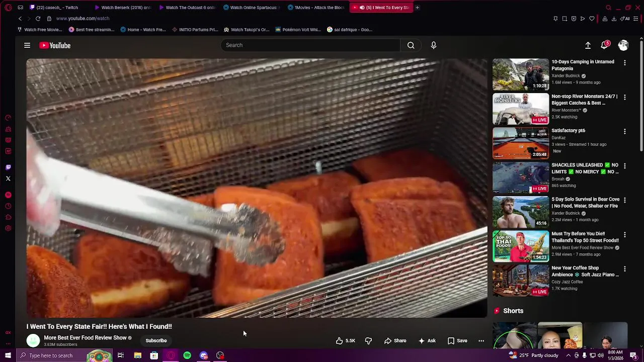Switch to the Watch The Outcast 6 tab
This screenshot has height=362, width=644.
(x=187, y=8)
